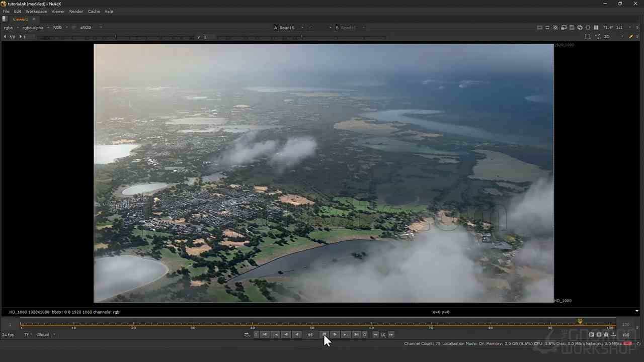Toggle the scanline display icon
This screenshot has width=644, height=362.
(x=572, y=28)
